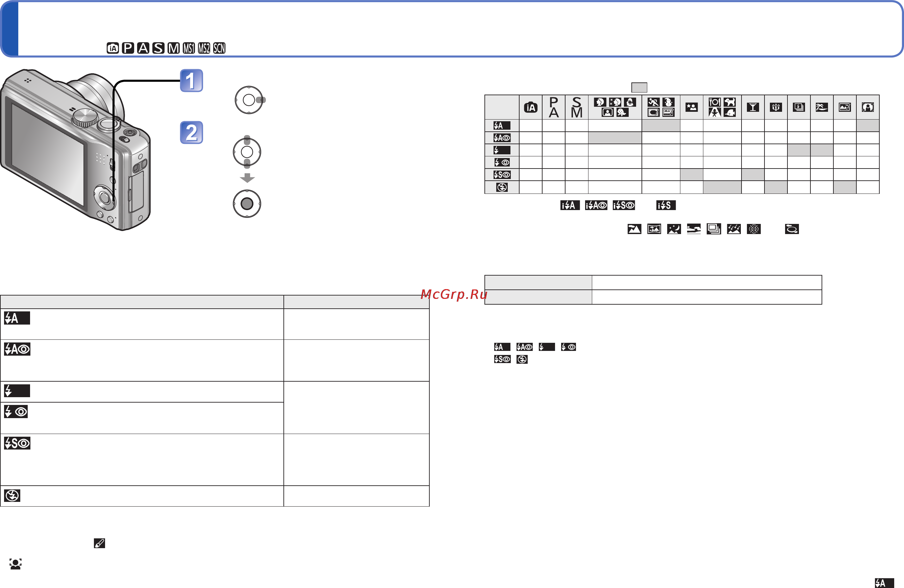The image size is (904, 588).
Task: Click small Forced Flash Off icon in the two-row icon list
Action: (522, 359)
